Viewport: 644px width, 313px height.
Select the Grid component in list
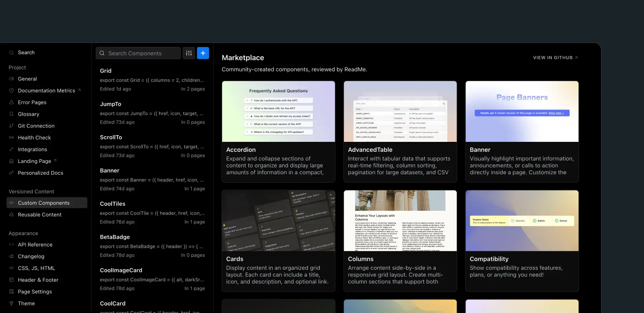coord(152,80)
